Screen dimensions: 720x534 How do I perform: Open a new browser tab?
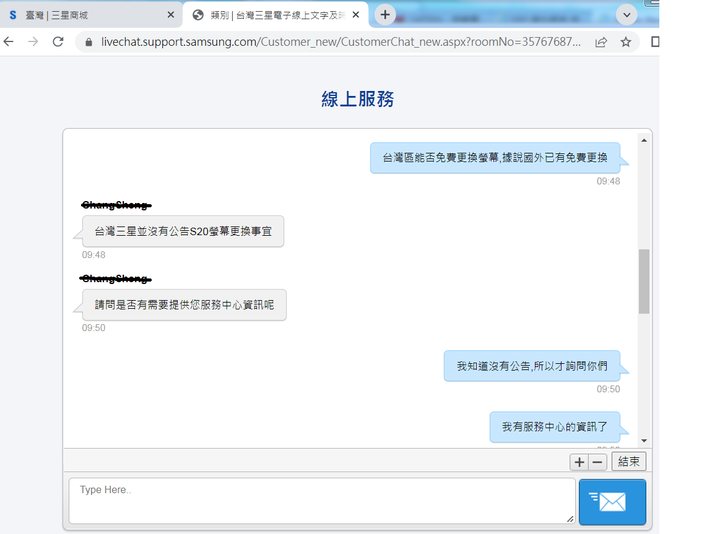(385, 15)
